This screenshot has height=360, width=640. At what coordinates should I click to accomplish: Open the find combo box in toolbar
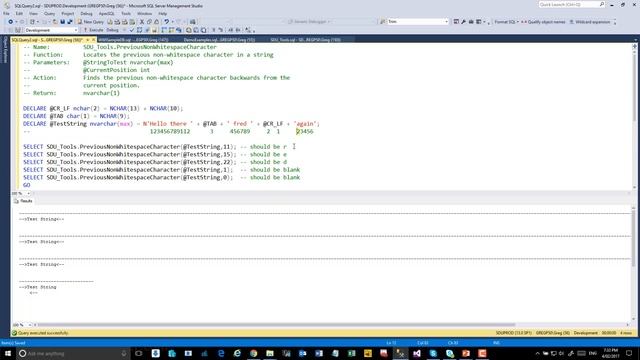[417, 22]
